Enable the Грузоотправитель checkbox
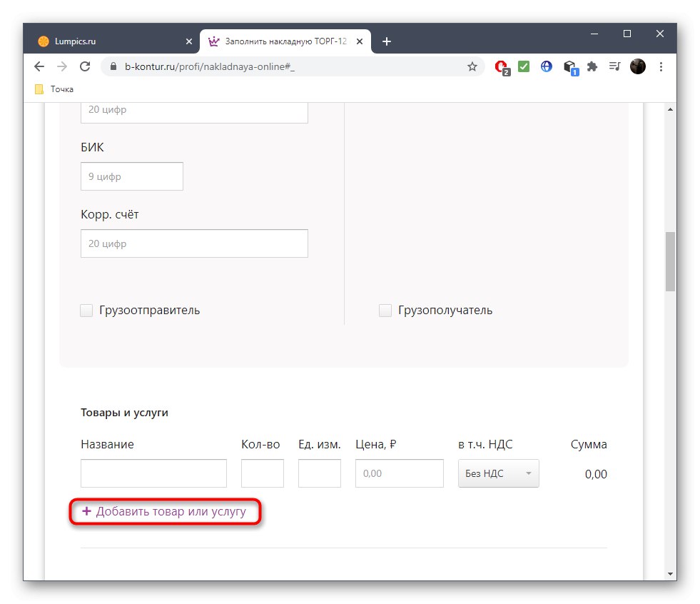 tap(86, 310)
